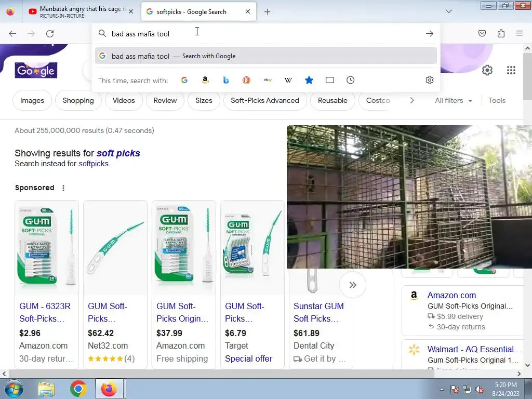This screenshot has width=532, height=399.
Task: Reload the current page
Action: click(50, 34)
